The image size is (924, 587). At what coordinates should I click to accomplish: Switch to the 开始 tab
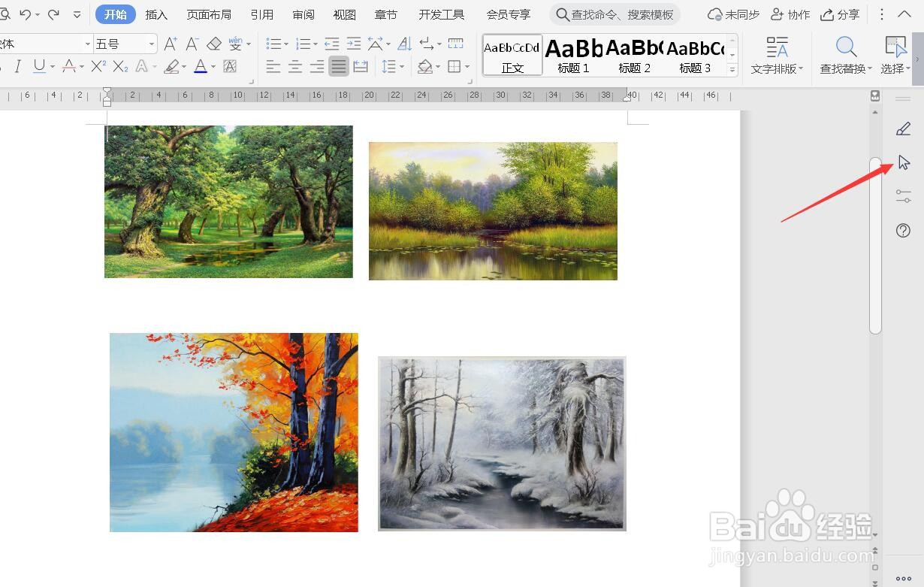point(116,14)
